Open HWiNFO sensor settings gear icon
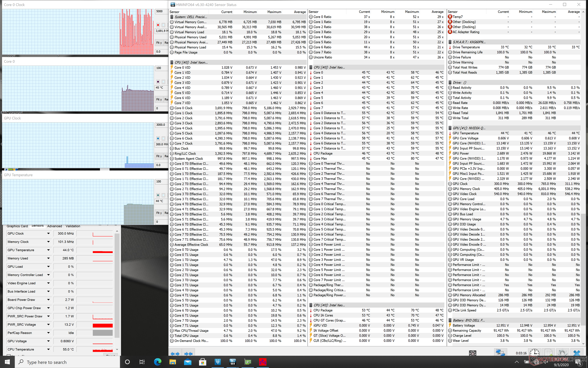 point(563,353)
